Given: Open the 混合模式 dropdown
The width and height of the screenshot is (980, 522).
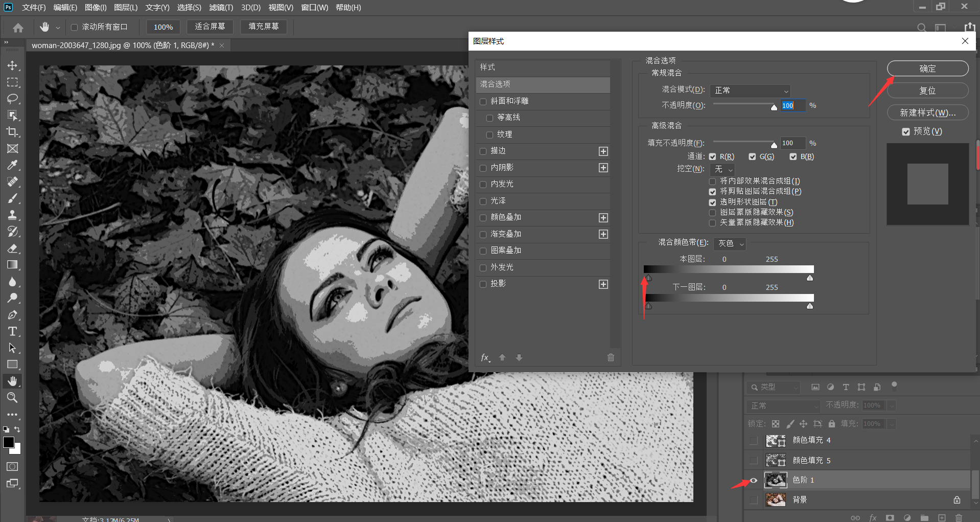Looking at the screenshot, I should click(x=750, y=90).
